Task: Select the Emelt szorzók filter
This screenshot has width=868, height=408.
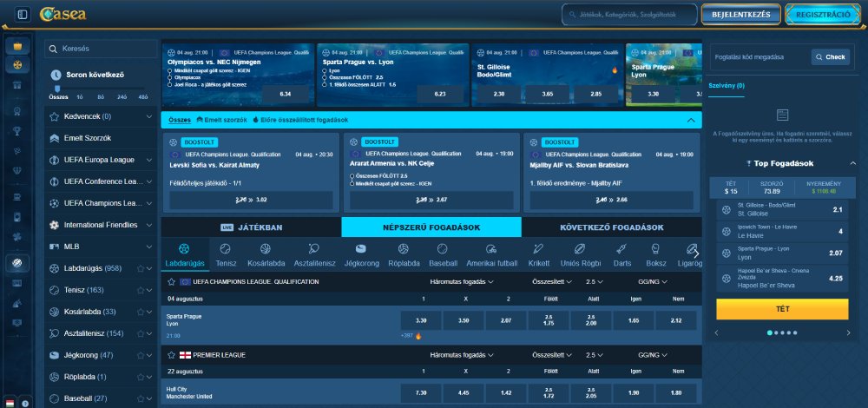Action: (x=221, y=120)
